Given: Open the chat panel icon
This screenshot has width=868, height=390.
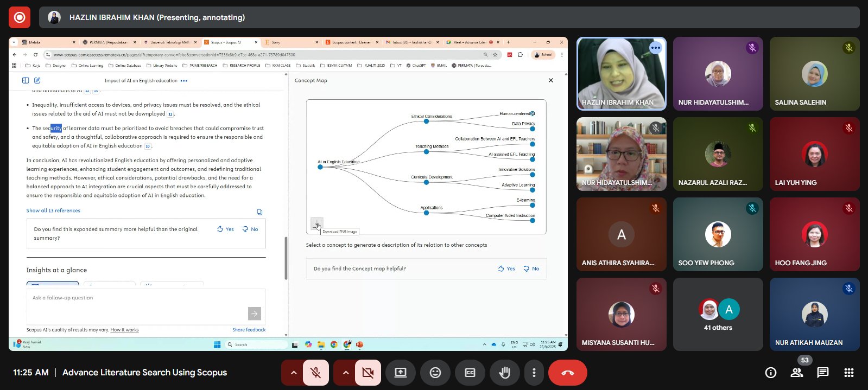Looking at the screenshot, I should pyautogui.click(x=823, y=373).
